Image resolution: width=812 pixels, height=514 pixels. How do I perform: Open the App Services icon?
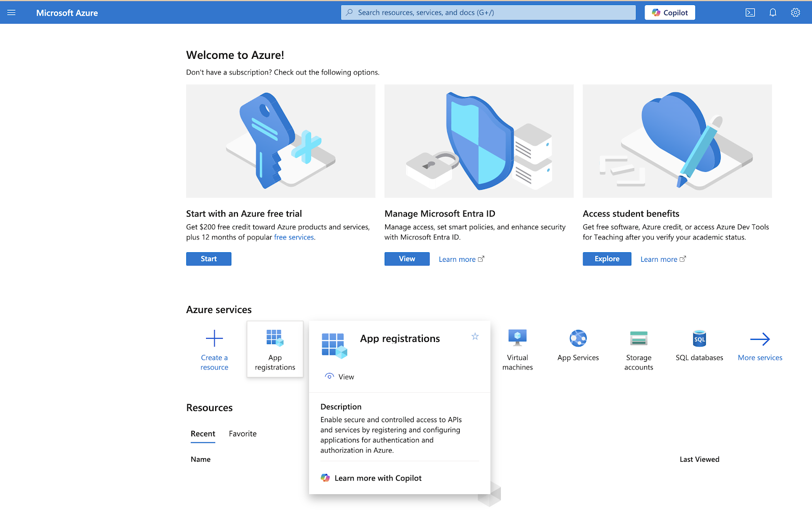coord(578,338)
